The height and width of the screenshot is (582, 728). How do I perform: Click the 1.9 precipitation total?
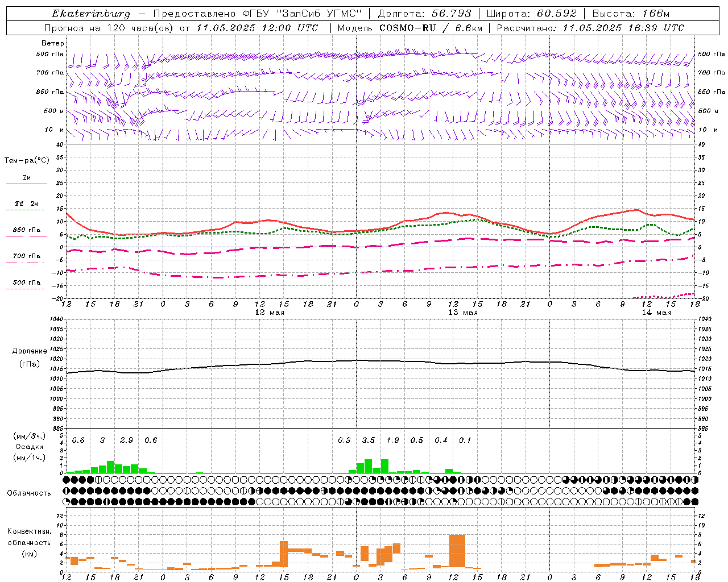(392, 440)
